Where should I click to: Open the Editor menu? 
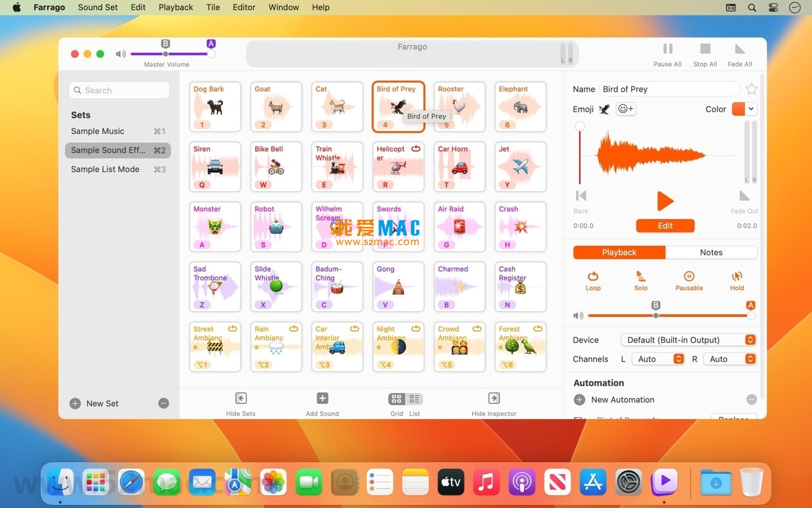(244, 8)
